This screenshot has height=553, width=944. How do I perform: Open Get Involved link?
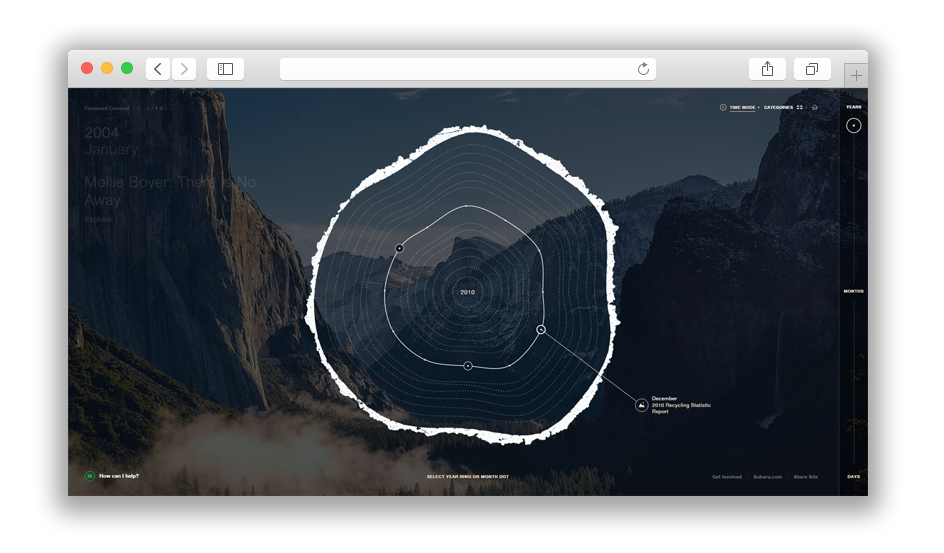tap(727, 477)
